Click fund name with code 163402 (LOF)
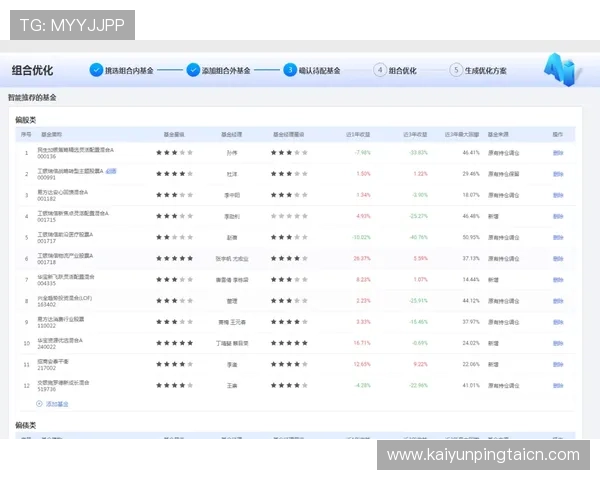The width and height of the screenshot is (600, 480). 64,298
